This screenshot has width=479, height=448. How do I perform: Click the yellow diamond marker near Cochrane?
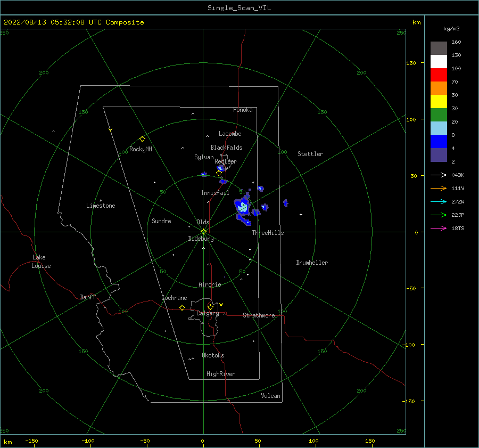click(x=182, y=308)
